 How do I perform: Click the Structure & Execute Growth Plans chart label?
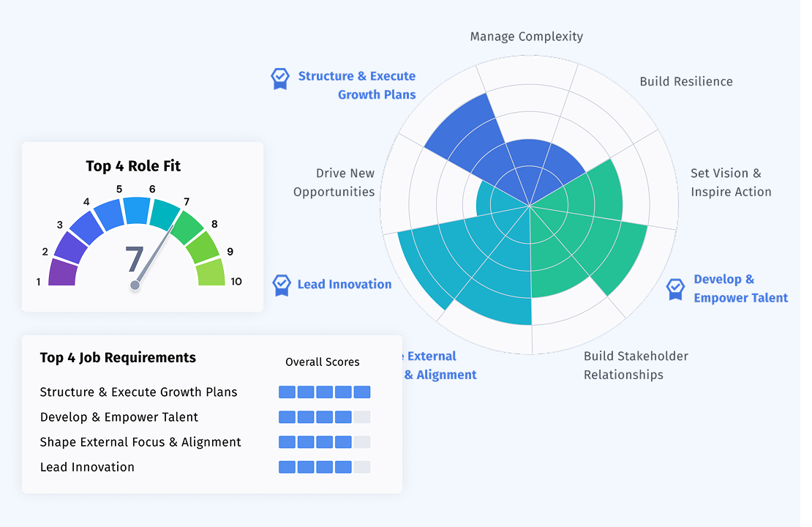[x=357, y=86]
